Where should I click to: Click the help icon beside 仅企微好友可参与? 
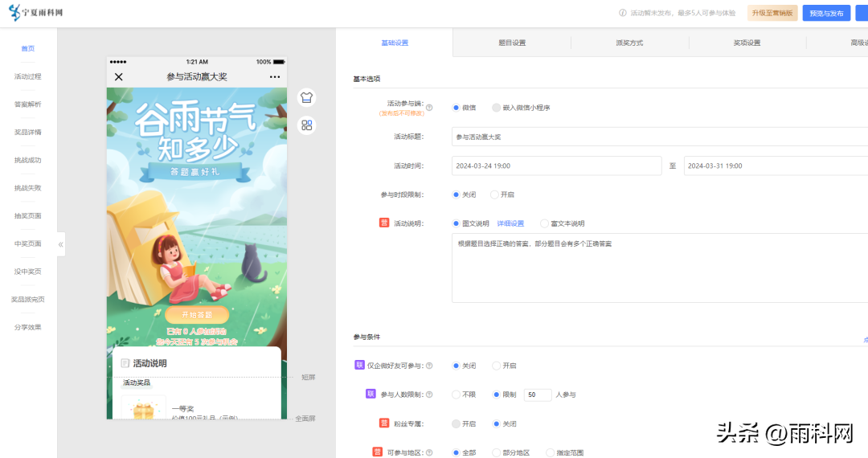click(429, 366)
